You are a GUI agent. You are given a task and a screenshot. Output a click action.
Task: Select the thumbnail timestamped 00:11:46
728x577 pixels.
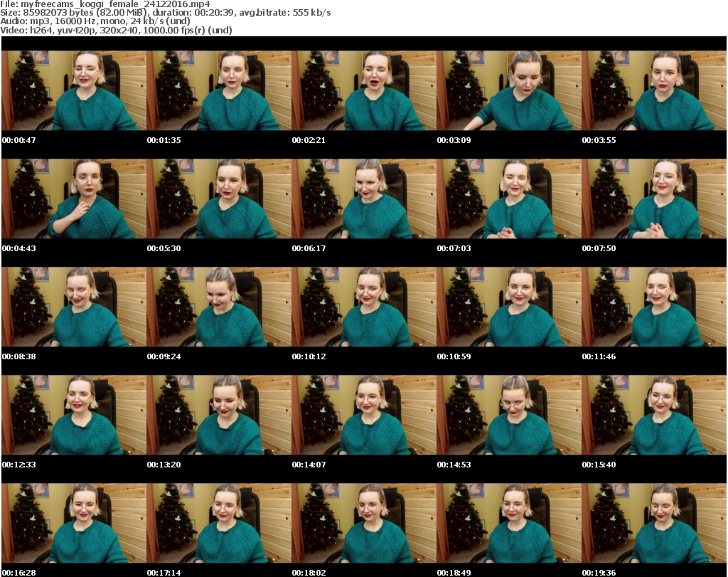pyautogui.click(x=654, y=307)
